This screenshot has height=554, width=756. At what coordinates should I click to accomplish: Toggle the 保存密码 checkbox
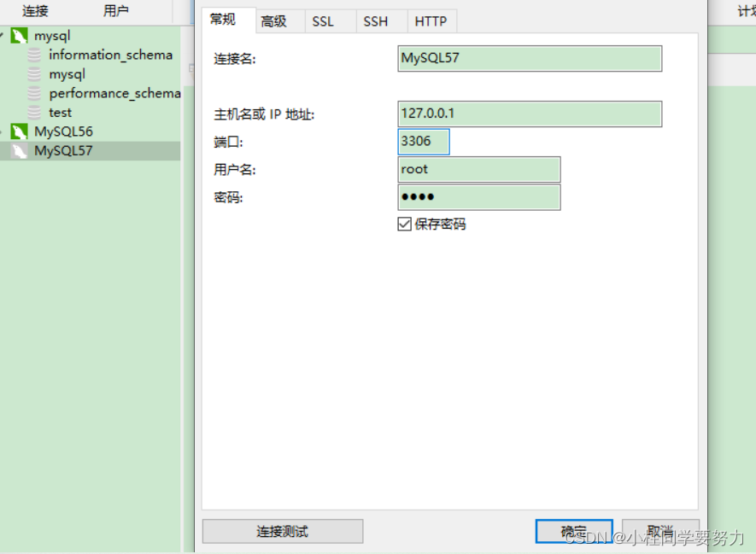405,224
